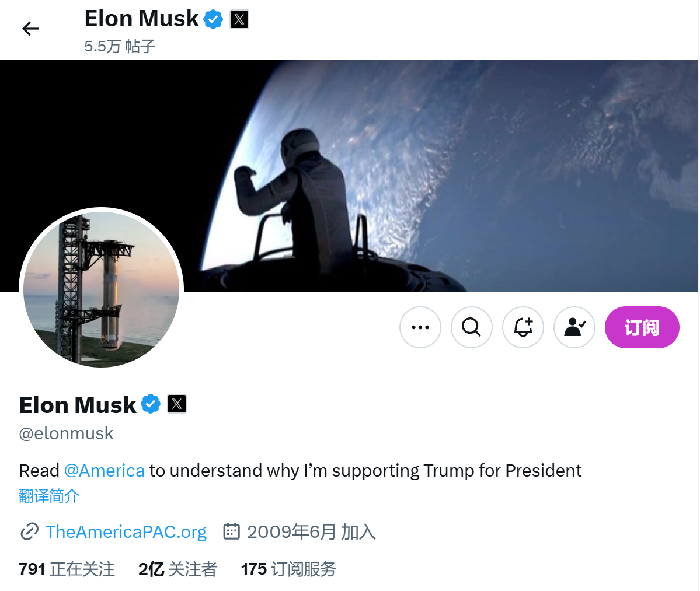The image size is (700, 591).
Task: Open the 175 订阅服务 subscriptions list
Action: click(288, 569)
